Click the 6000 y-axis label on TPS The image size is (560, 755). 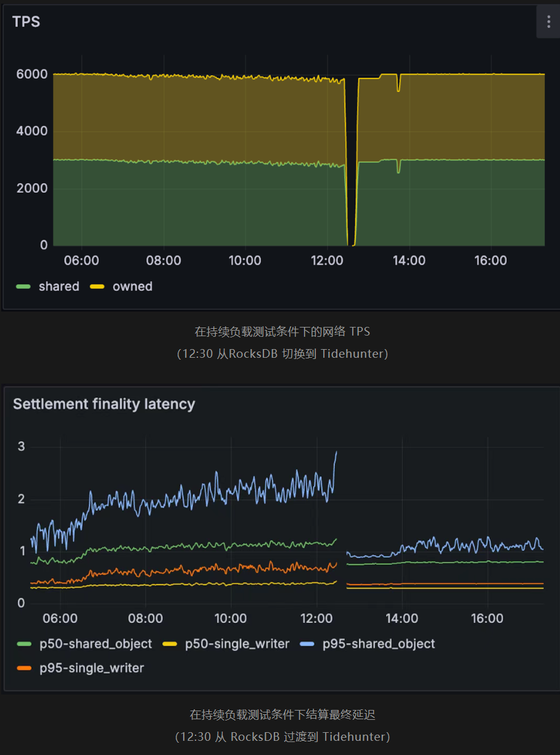[31, 74]
